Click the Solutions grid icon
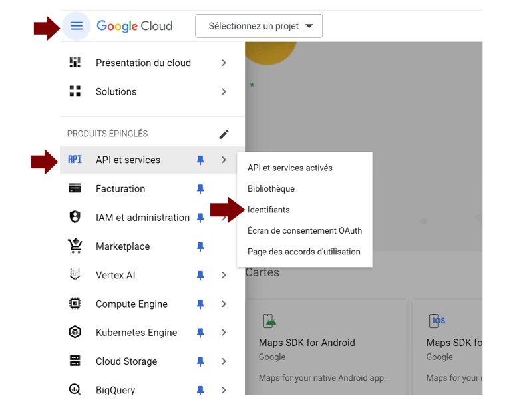This screenshot has height=420, width=527. pos(75,91)
